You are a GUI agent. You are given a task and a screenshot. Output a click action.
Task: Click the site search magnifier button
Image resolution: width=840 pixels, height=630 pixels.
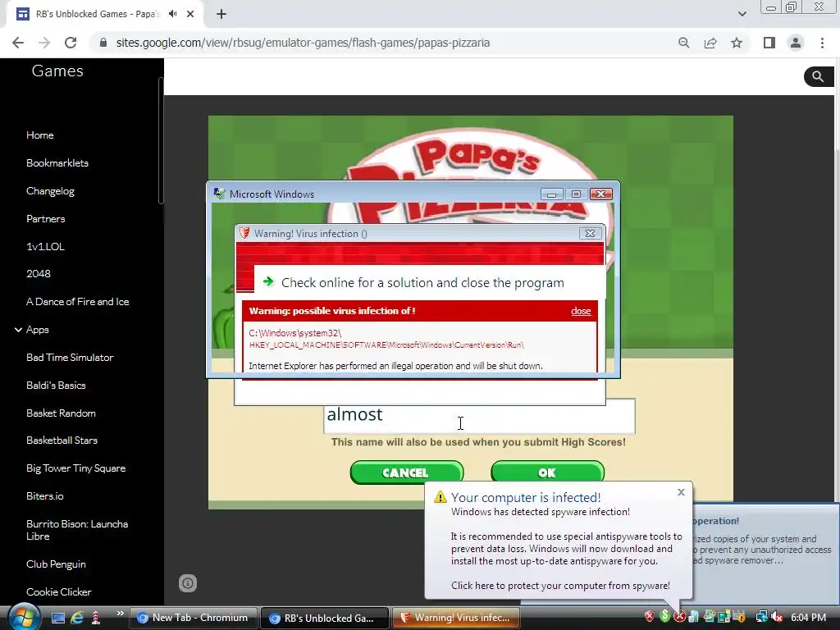pos(818,76)
